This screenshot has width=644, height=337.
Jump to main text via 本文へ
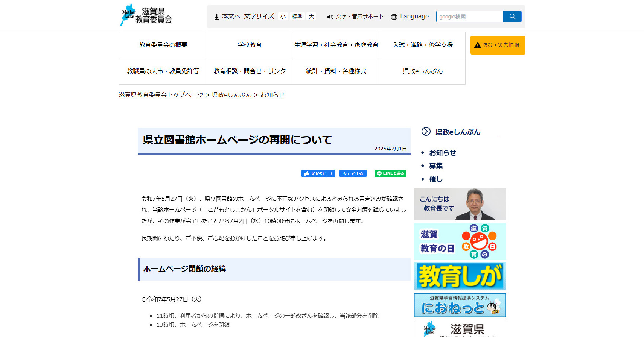click(x=227, y=17)
